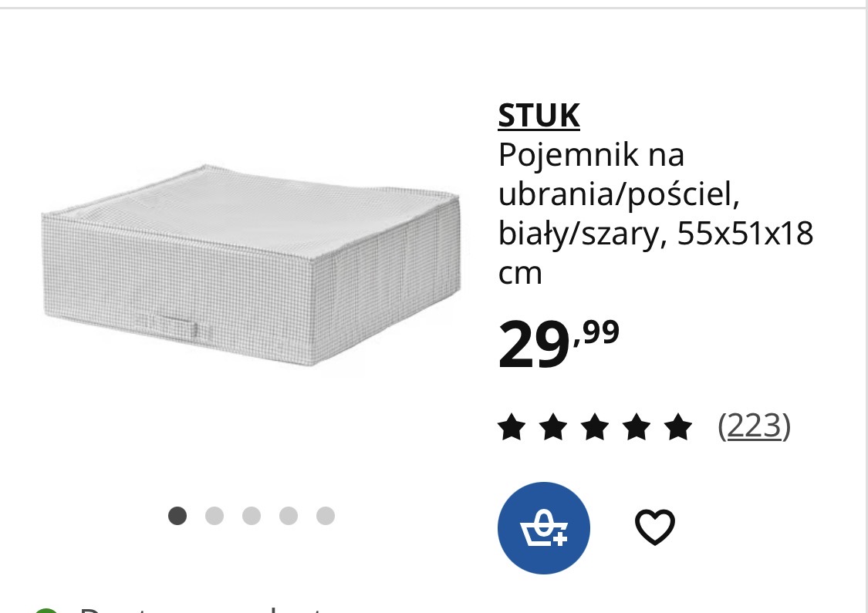
Task: Add STUK container to shopping basket
Action: coord(544,528)
